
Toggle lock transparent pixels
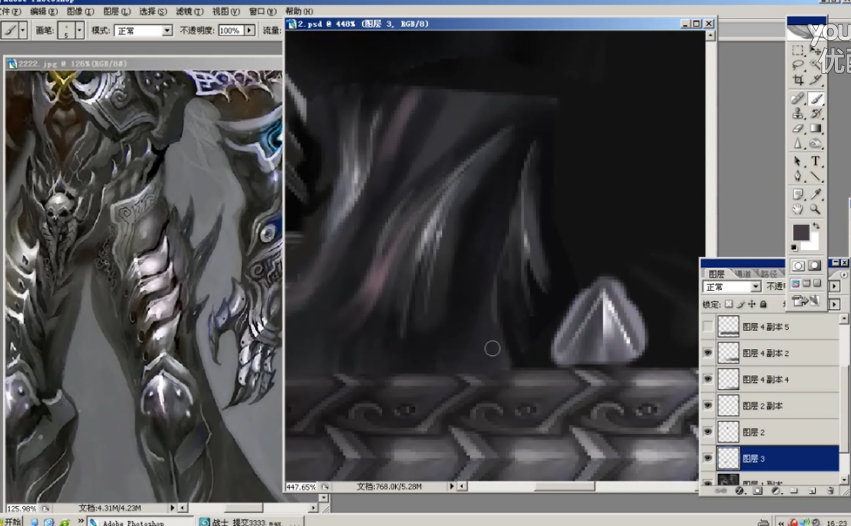(728, 305)
